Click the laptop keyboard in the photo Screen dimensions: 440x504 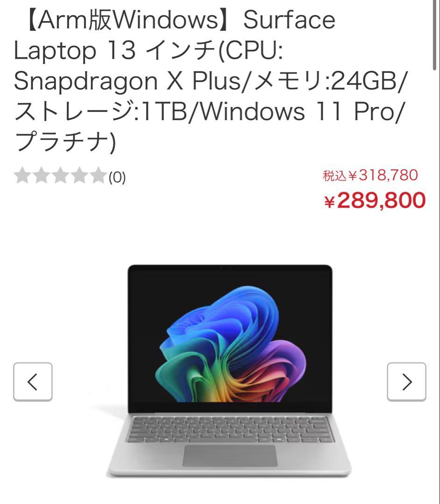230,429
